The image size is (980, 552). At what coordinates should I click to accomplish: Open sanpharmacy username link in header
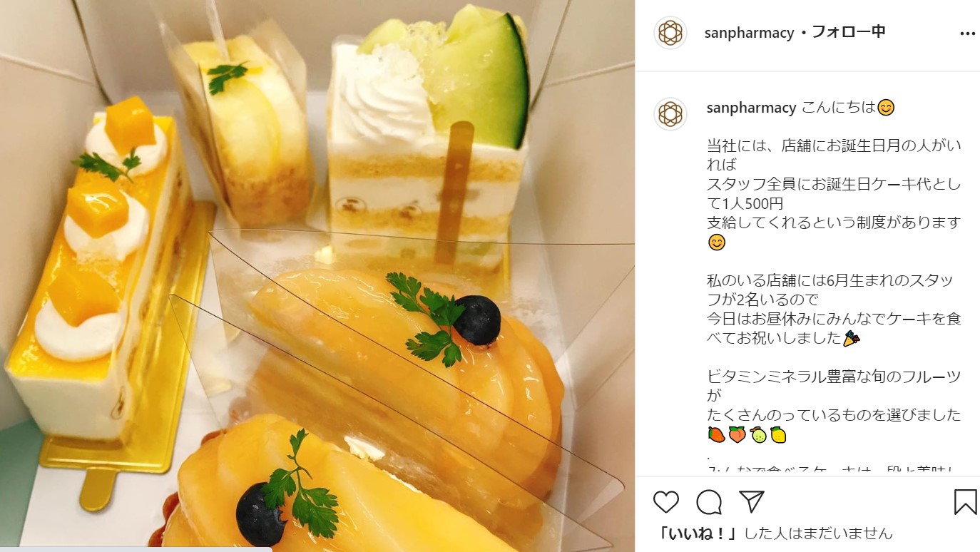coord(749,33)
